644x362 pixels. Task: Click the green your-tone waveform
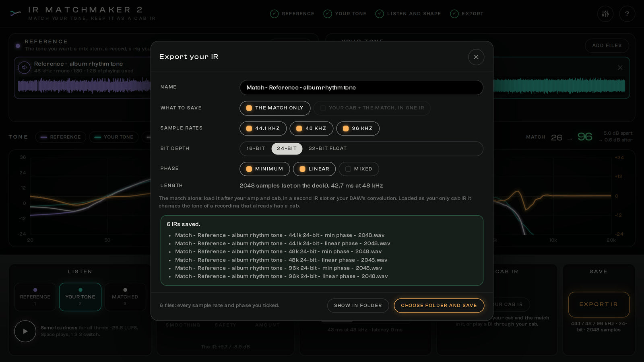(559, 85)
